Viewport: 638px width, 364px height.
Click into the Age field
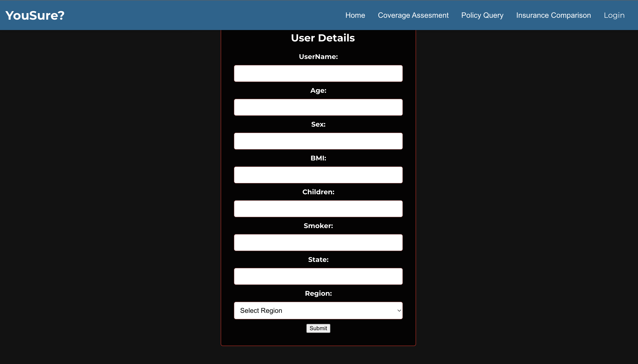[318, 107]
